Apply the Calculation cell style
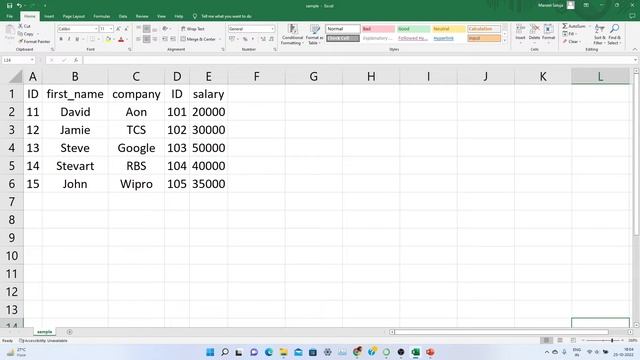The image size is (640, 360). pos(484,29)
